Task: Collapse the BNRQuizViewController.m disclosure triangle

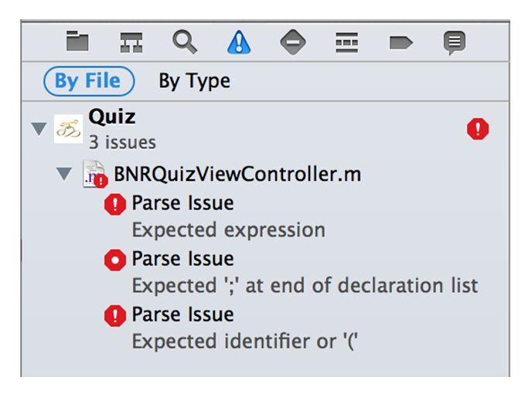Action: click(64, 174)
